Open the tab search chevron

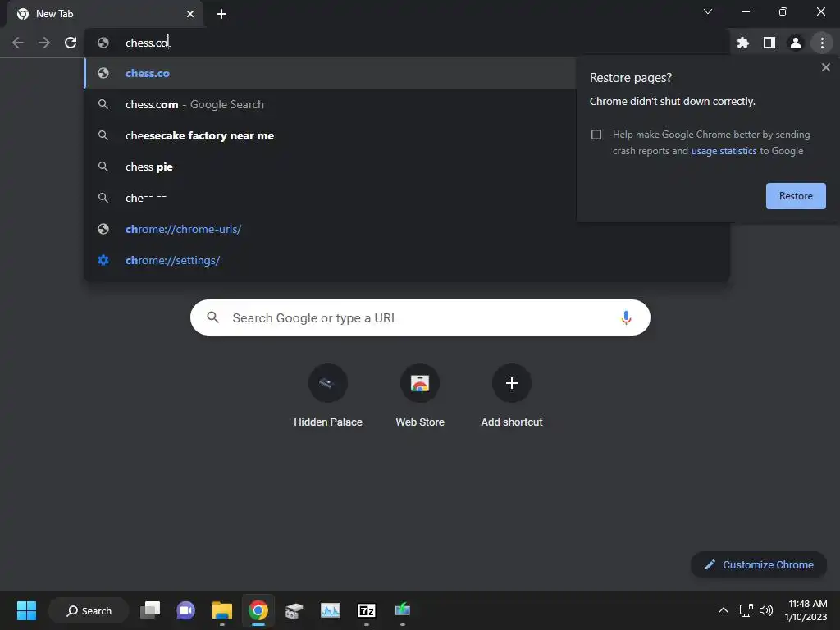[x=708, y=11]
